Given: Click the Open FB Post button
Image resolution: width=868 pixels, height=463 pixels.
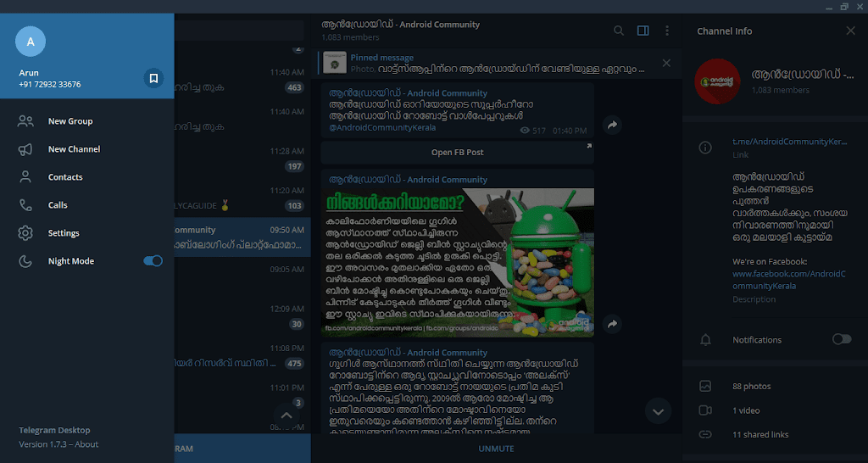Looking at the screenshot, I should pos(457,153).
